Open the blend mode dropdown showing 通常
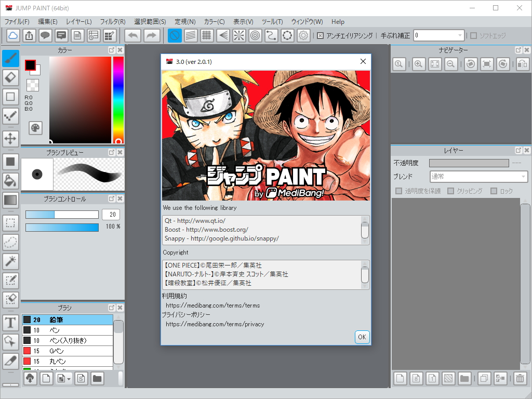The width and height of the screenshot is (532, 399). pyautogui.click(x=478, y=176)
